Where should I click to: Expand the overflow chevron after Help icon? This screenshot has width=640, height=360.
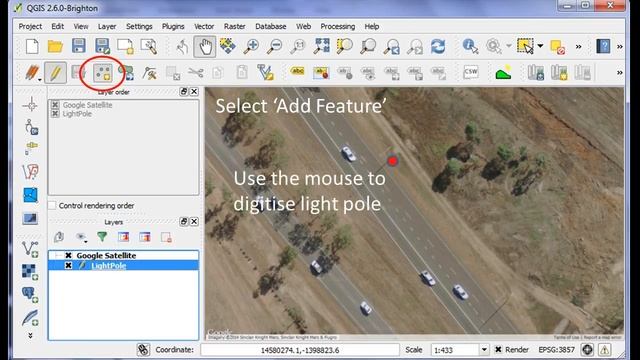click(620, 47)
